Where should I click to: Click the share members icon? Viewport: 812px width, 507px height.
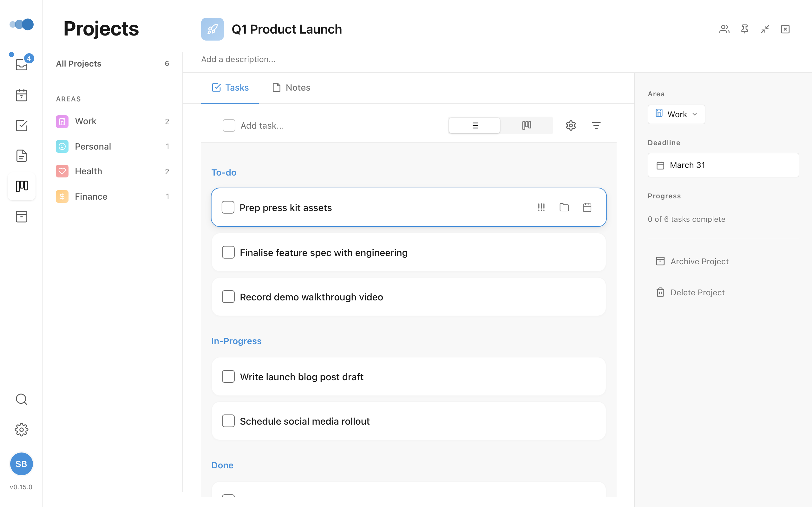point(724,29)
